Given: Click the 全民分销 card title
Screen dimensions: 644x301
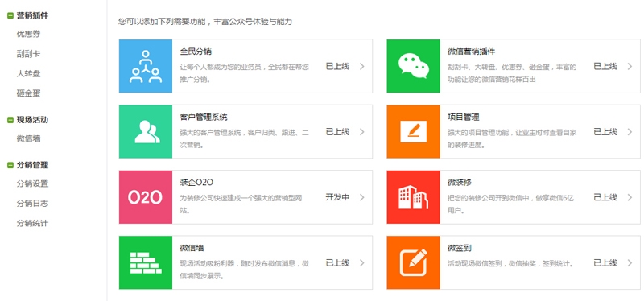Looking at the screenshot, I should coord(196,52).
